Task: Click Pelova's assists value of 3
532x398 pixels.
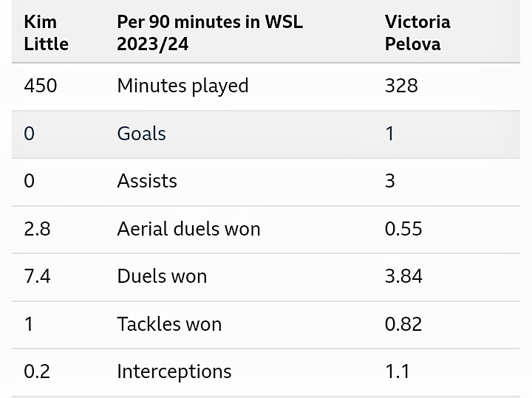Action: 390,181
